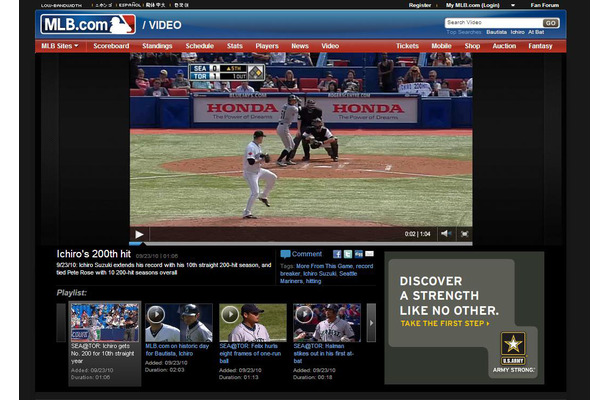The image size is (610, 400).
Task: Open the Stats menu item
Action: click(235, 46)
